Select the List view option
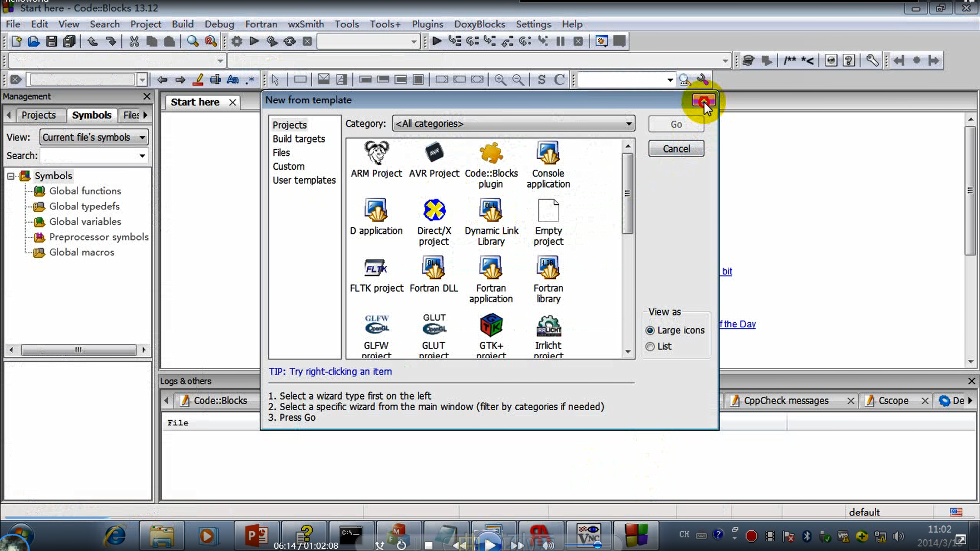 point(658,346)
